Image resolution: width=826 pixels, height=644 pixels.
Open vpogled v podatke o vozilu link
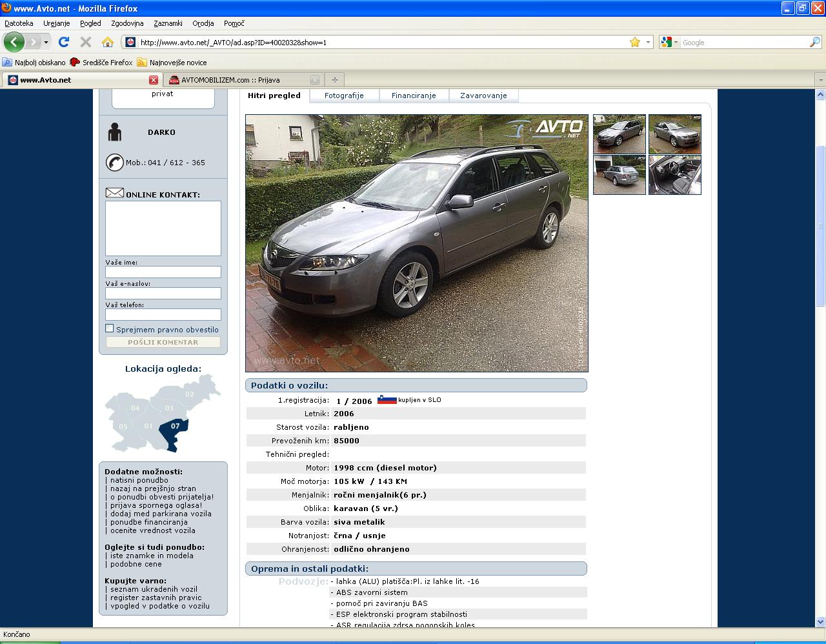(x=160, y=606)
